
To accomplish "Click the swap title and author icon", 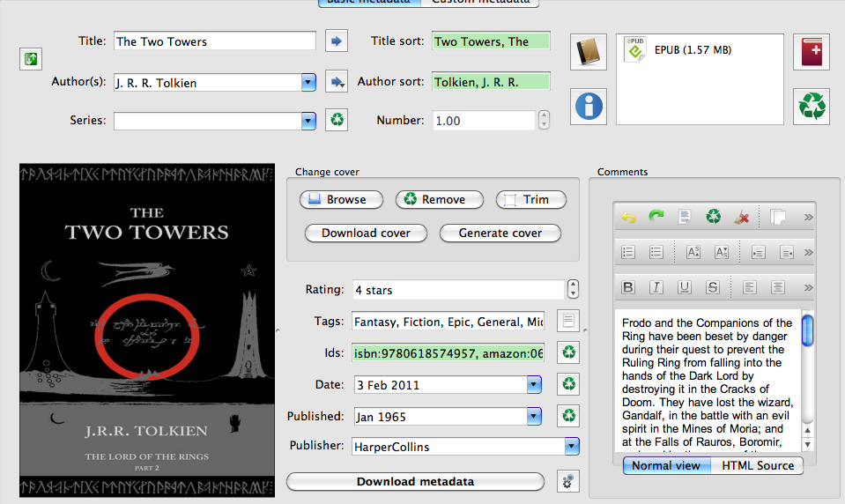I will point(31,59).
